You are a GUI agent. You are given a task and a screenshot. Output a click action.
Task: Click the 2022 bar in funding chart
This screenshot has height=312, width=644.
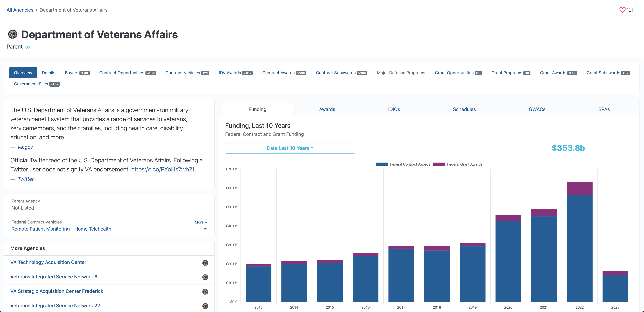pyautogui.click(x=579, y=242)
